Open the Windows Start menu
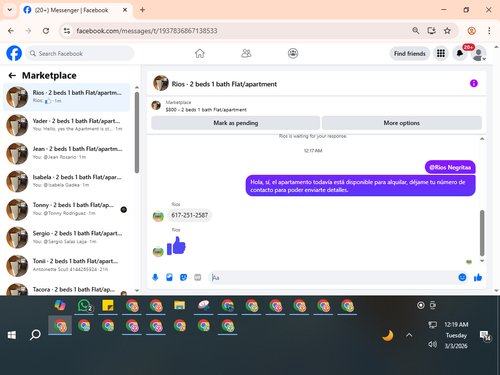The image size is (500, 375). 12,335
